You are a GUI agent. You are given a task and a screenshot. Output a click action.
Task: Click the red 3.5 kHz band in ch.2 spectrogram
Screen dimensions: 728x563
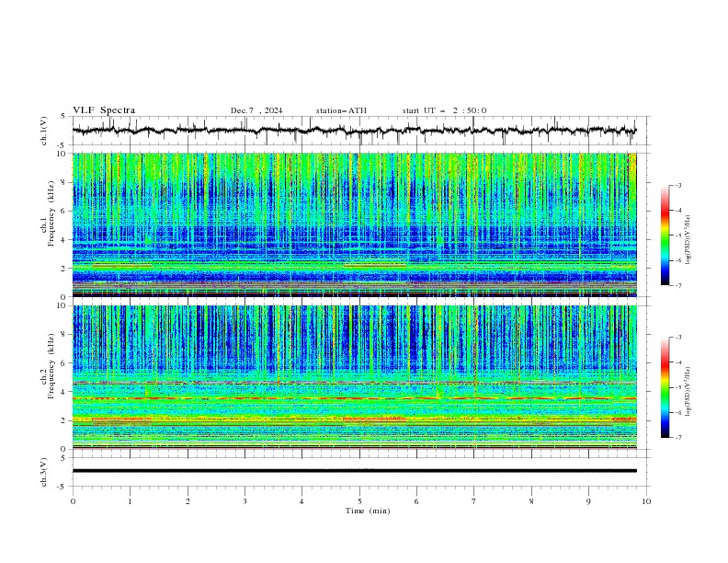click(x=354, y=398)
